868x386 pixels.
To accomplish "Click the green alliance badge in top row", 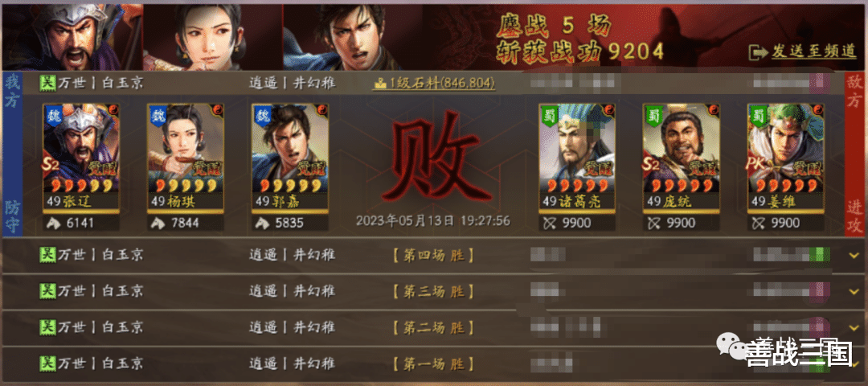I will pyautogui.click(x=47, y=83).
